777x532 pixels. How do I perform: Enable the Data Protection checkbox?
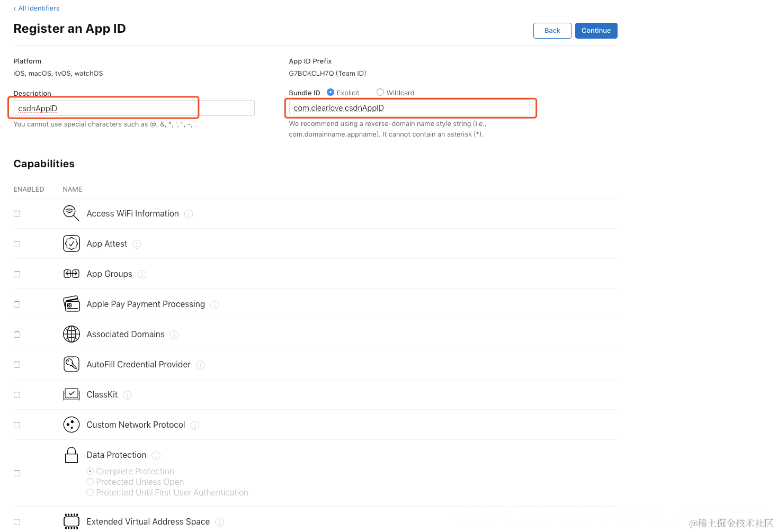pyautogui.click(x=17, y=473)
